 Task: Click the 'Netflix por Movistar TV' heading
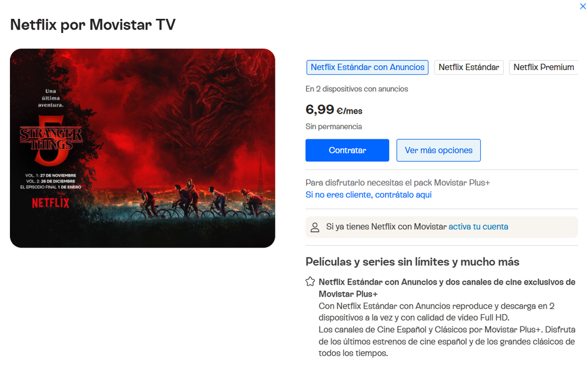[x=92, y=25]
